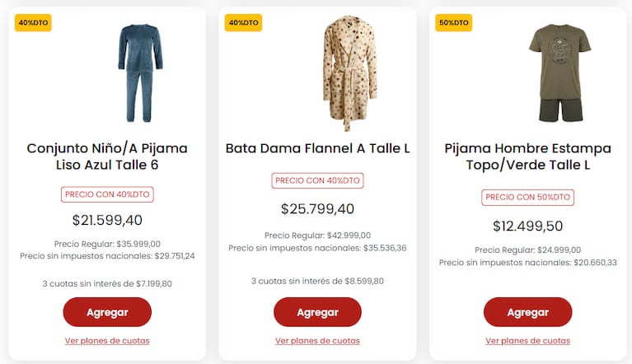The height and width of the screenshot is (364, 632).
Task: Open the Conjunto Niño/A Pijama Liso Azul title
Action: pos(107,156)
